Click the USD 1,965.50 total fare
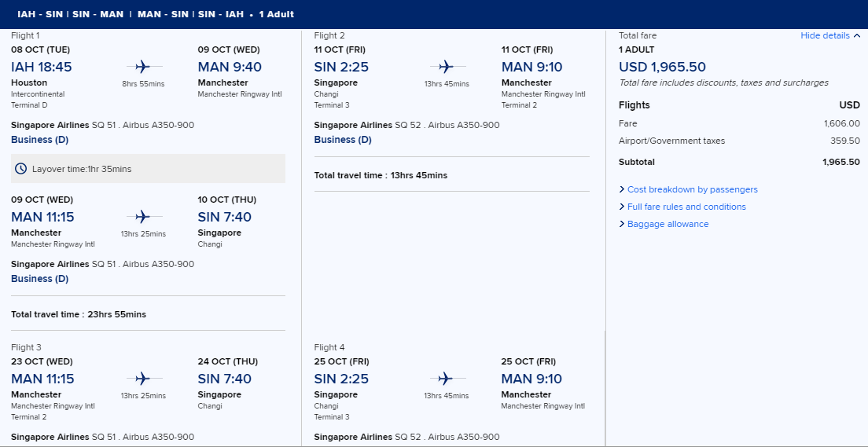The width and height of the screenshot is (868, 447). click(x=662, y=67)
